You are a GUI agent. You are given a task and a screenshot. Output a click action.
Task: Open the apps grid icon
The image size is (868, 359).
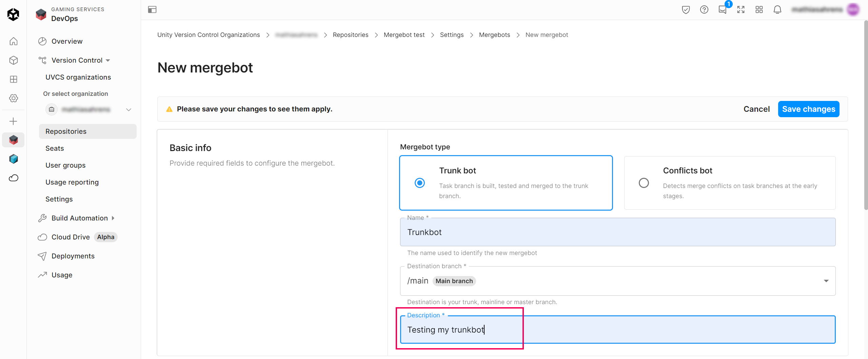[759, 9]
